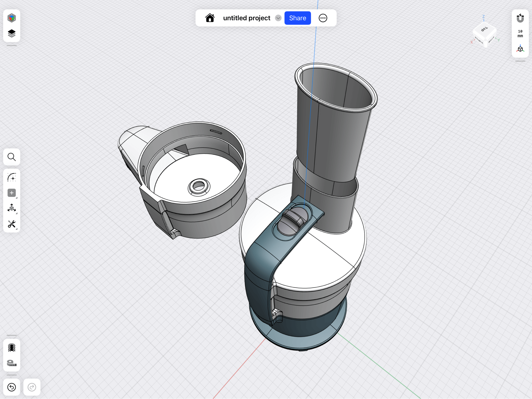Expand the untitled project name chevron
Image resolution: width=532 pixels, height=399 pixels.
tap(278, 18)
